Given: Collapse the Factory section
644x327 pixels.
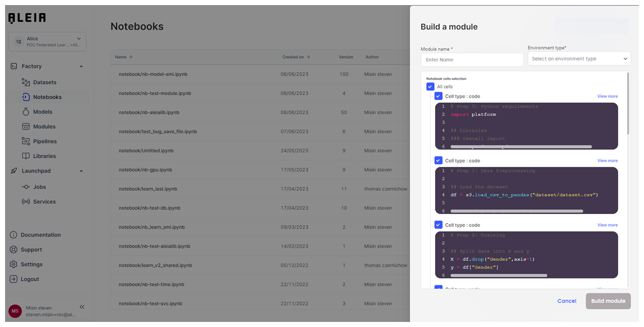Looking at the screenshot, I should (81, 66).
